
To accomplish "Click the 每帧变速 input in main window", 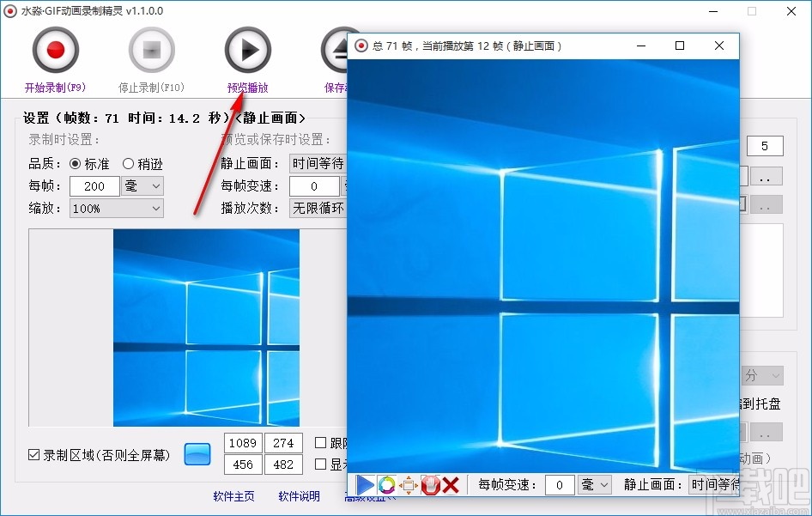I will point(314,186).
